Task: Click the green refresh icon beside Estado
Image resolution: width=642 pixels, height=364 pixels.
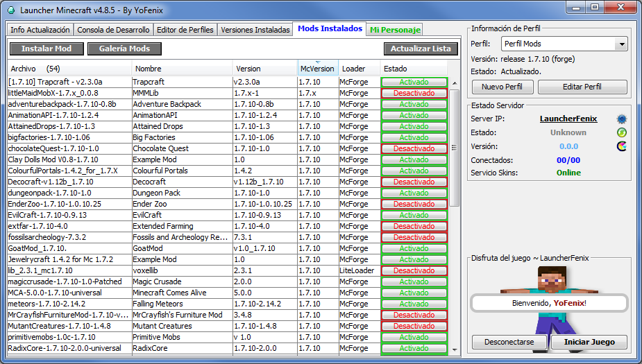Action: coord(622,132)
